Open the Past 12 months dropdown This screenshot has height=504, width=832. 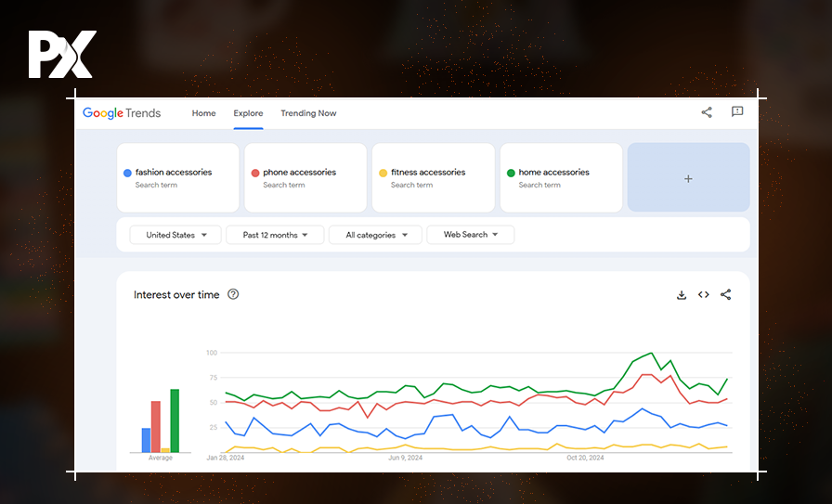(275, 235)
